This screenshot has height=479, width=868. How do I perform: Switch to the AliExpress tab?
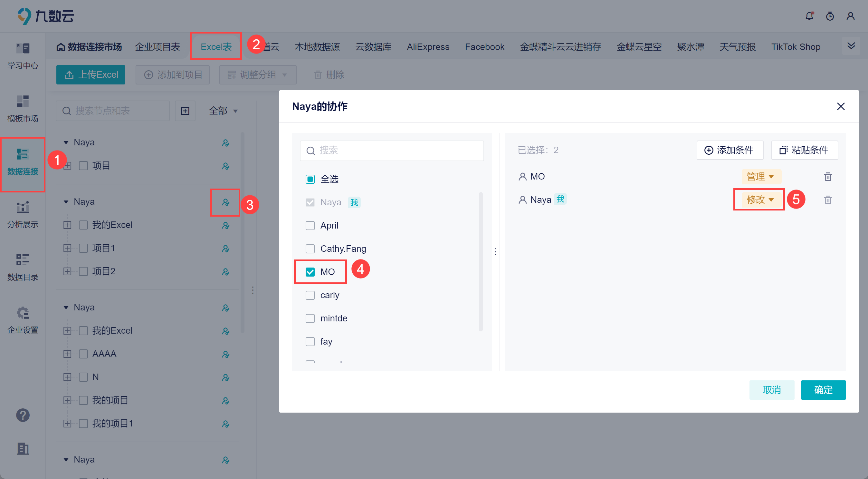click(428, 46)
